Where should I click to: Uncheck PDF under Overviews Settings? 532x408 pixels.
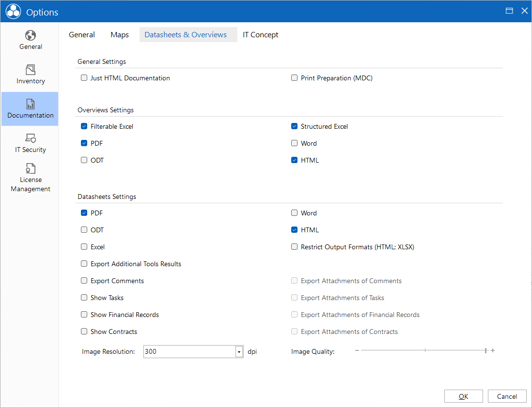[x=84, y=143]
